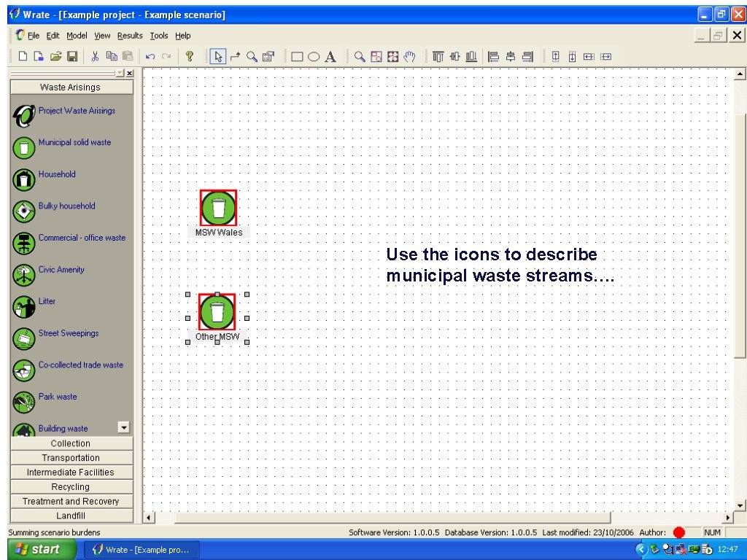Viewport: 747px width, 560px height.
Task: Expand the Transportation category panel
Action: pos(71,457)
